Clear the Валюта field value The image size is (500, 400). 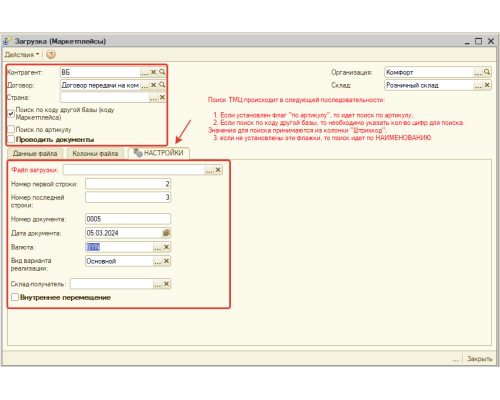point(166,247)
